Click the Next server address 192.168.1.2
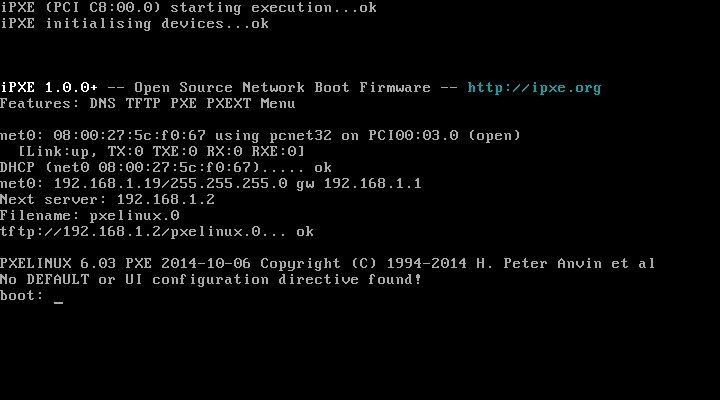This screenshot has height=400, width=720. click(x=165, y=199)
